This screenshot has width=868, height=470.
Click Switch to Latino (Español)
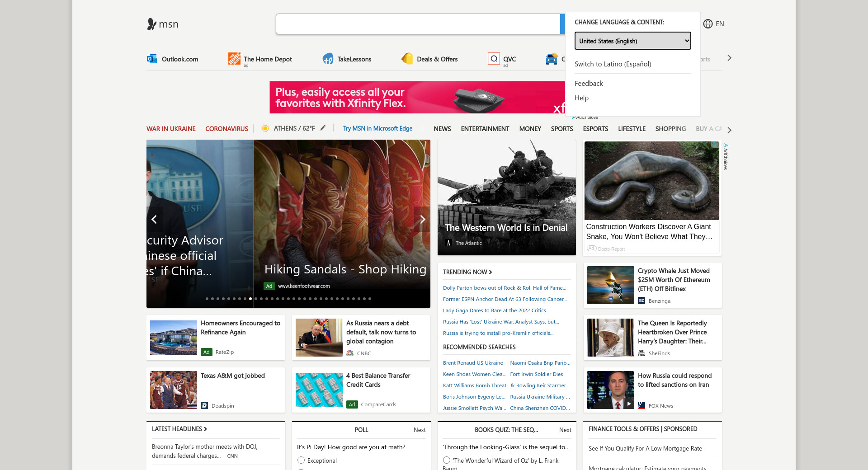(x=613, y=64)
